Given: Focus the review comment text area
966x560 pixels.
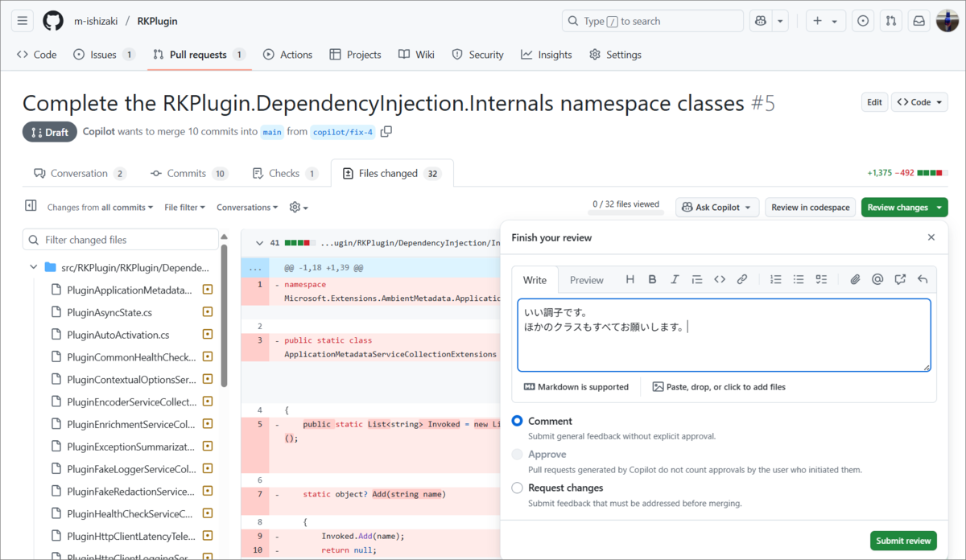Looking at the screenshot, I should (724, 336).
